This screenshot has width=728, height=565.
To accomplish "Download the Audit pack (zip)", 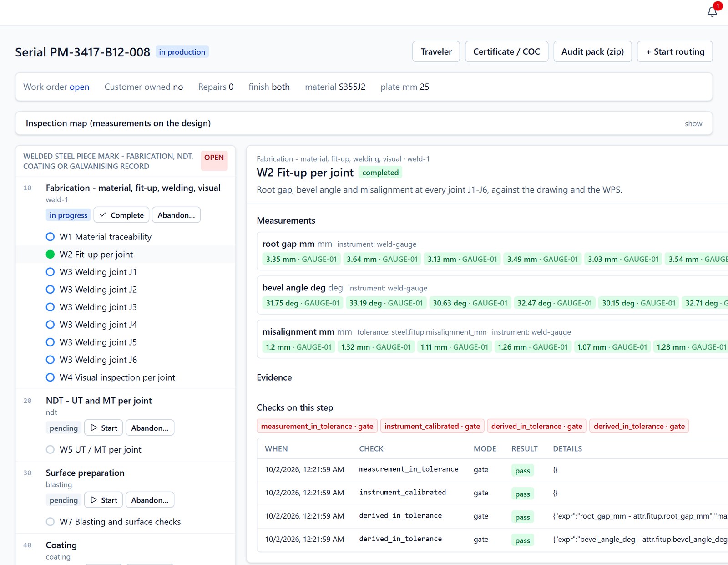I will [592, 51].
